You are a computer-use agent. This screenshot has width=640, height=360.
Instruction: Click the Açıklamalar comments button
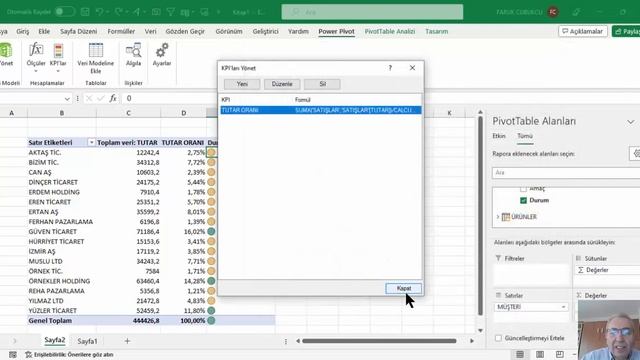pos(582,31)
